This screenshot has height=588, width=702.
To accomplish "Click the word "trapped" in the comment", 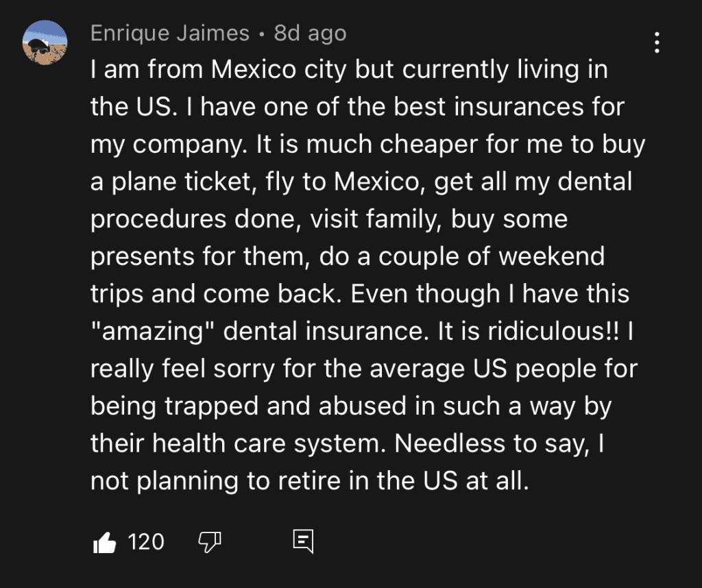I will [211, 407].
